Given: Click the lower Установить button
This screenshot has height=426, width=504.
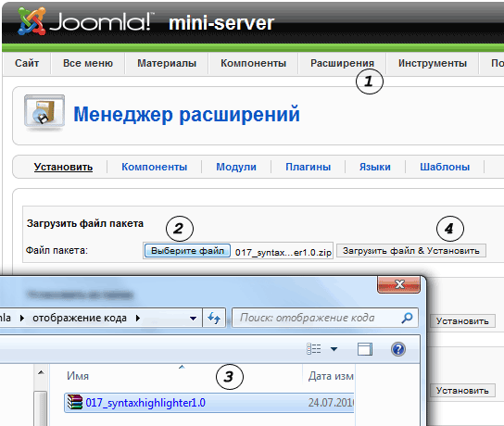Looking at the screenshot, I should click(x=462, y=391).
